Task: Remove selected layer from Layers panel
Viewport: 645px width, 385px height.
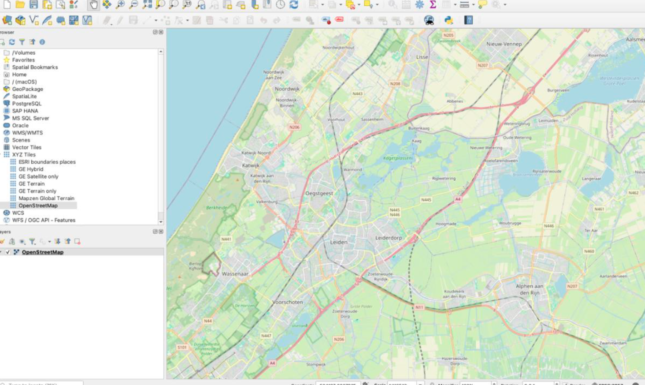Action: point(77,241)
